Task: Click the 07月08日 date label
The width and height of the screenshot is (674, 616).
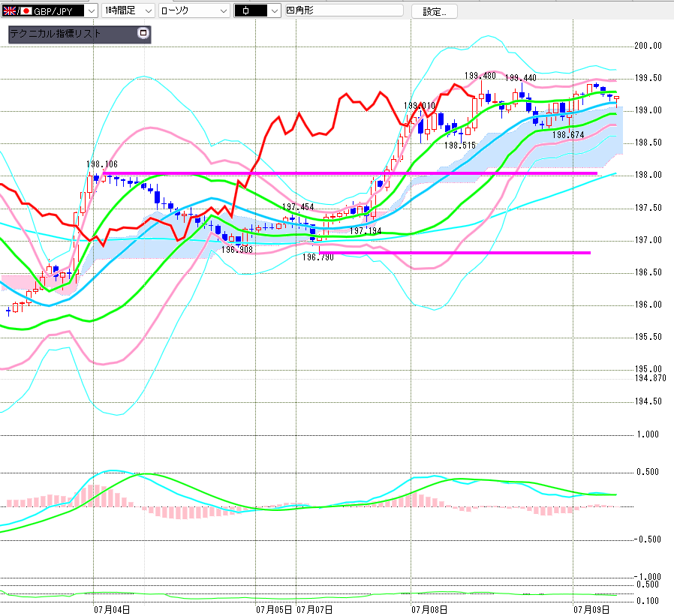Action: (429, 609)
